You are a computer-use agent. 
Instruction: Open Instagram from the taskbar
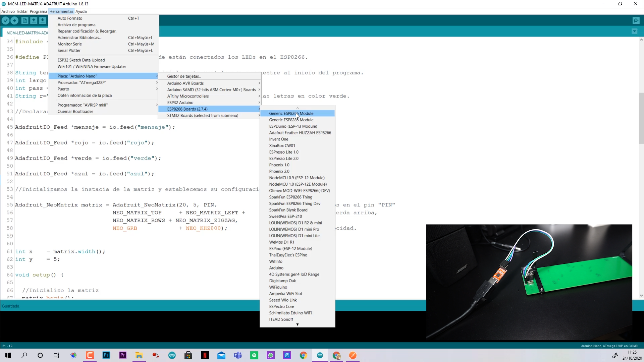click(x=287, y=355)
